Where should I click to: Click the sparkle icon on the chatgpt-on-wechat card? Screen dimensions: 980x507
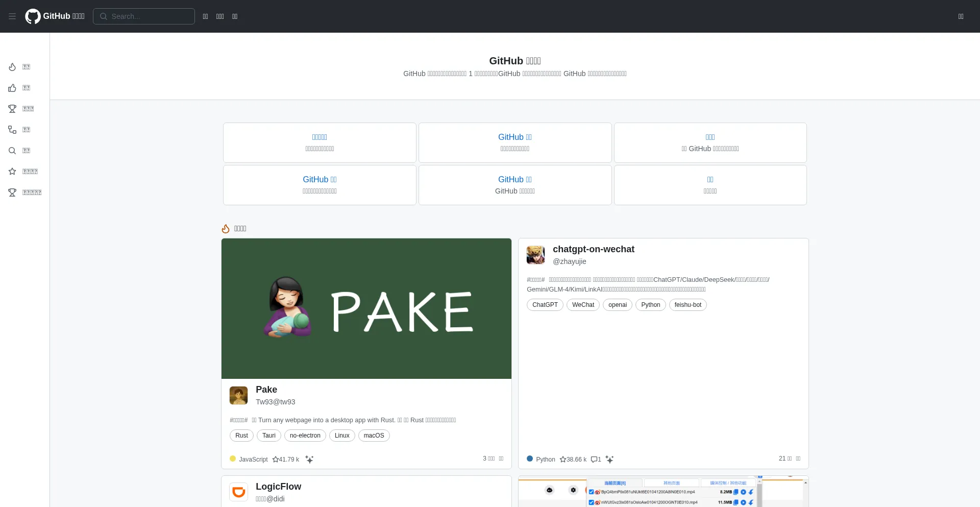click(609, 460)
